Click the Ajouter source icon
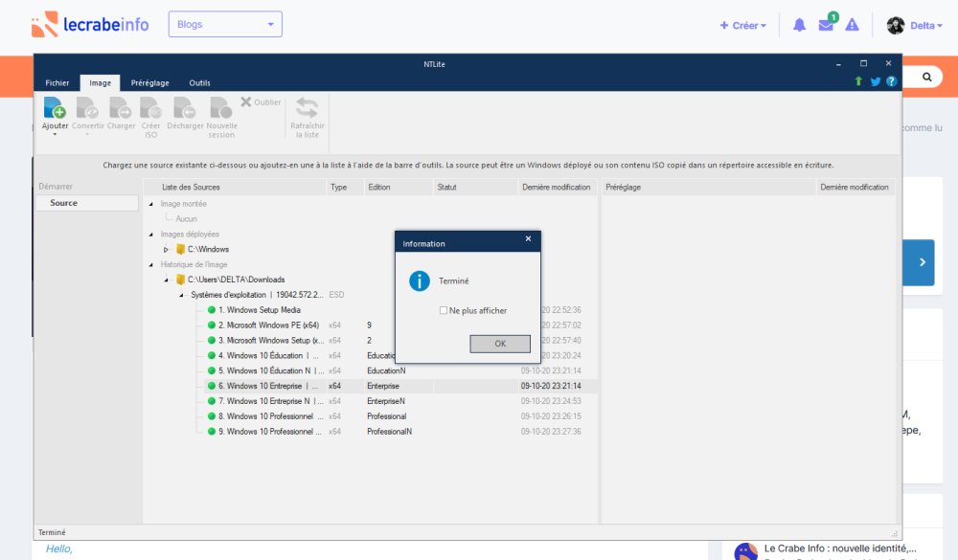 [x=54, y=108]
